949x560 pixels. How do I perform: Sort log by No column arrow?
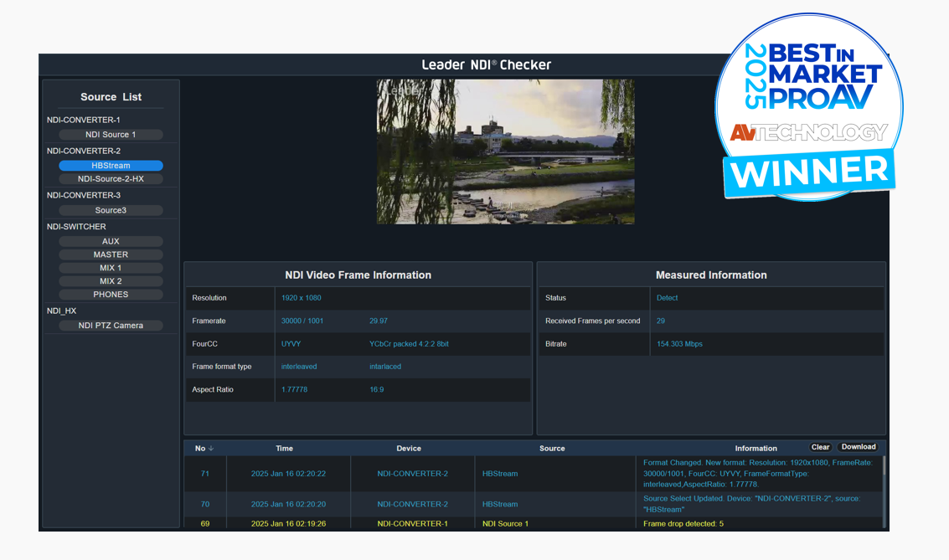(x=211, y=449)
